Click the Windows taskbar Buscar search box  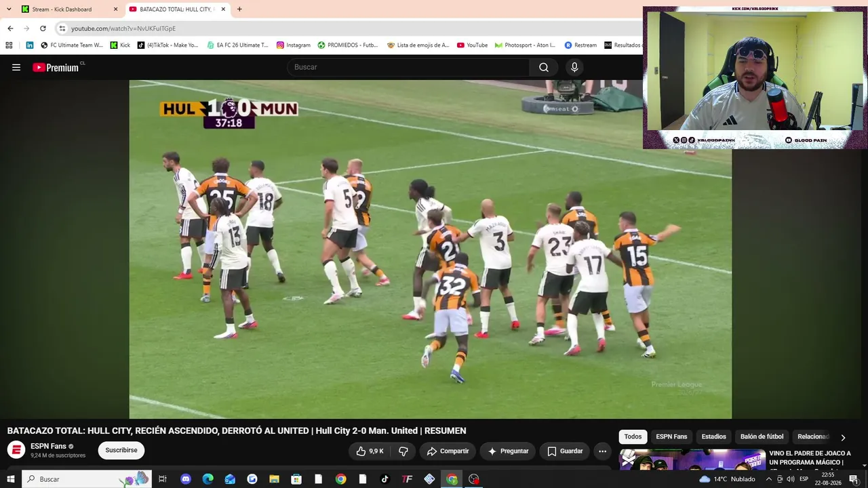[85, 479]
